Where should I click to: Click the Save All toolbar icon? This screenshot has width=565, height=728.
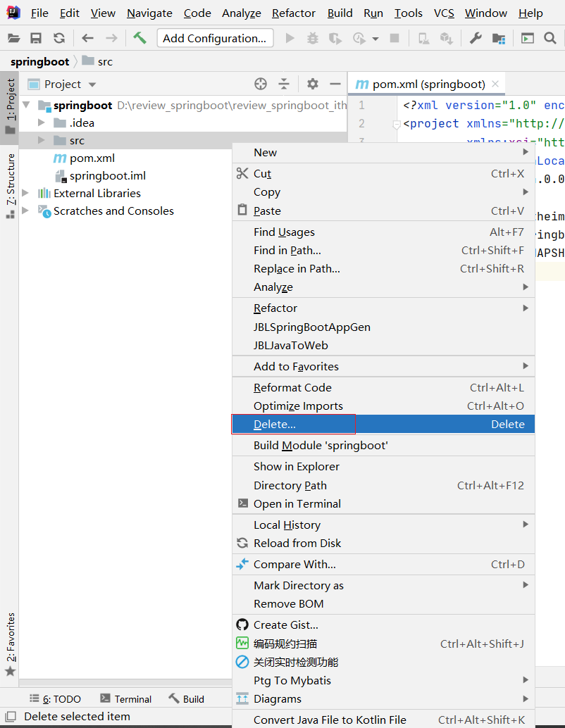36,38
